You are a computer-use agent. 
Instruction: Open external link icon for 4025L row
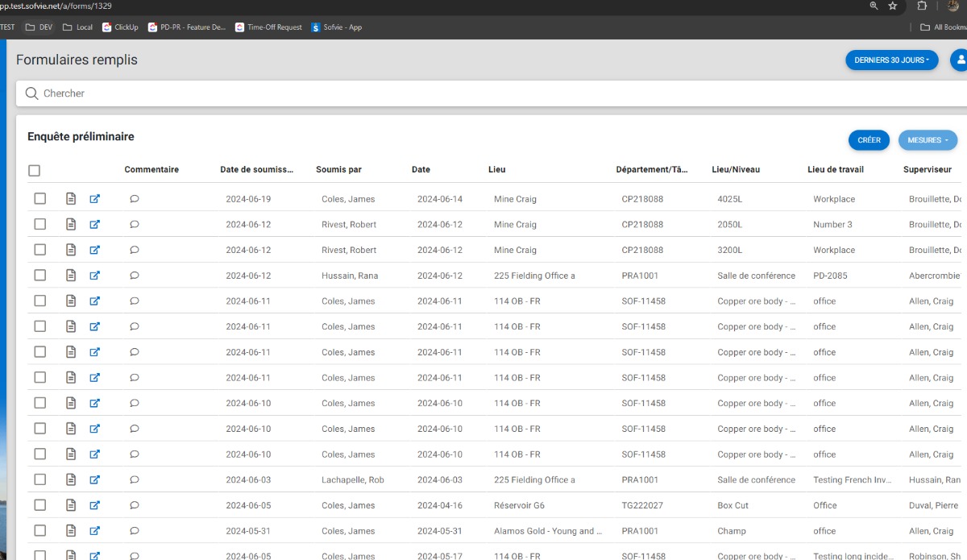tap(94, 199)
